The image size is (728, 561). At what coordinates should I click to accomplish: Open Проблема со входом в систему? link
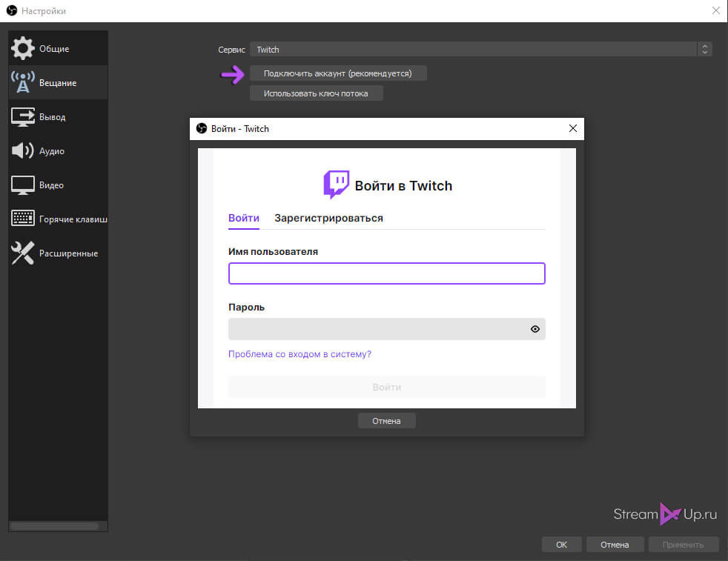[300, 354]
